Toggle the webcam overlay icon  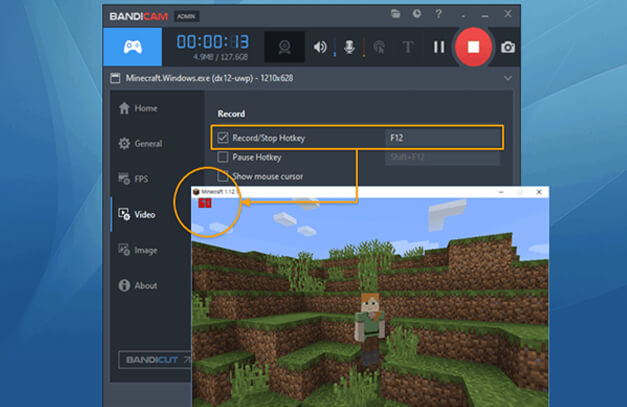tap(284, 47)
